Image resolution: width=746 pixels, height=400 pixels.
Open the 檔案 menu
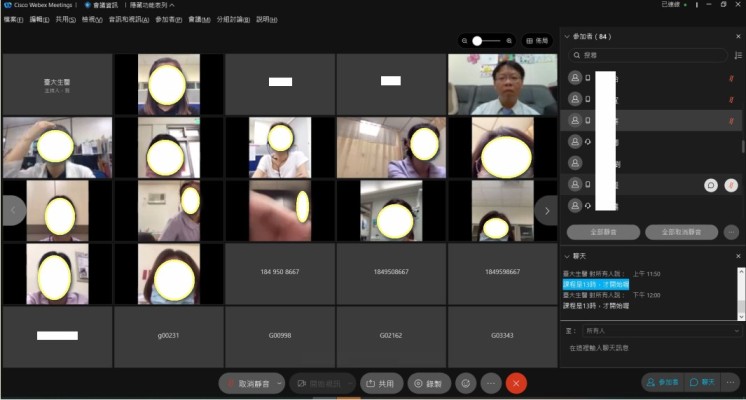click(x=13, y=19)
